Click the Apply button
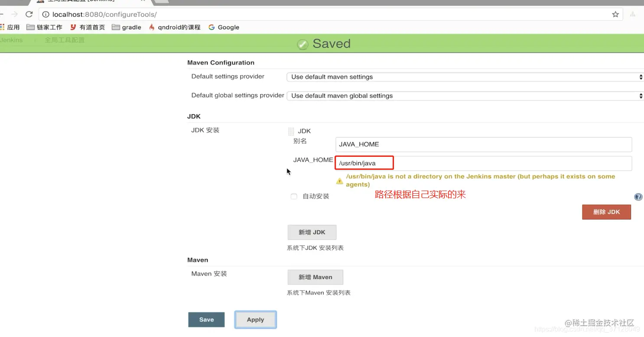Image resolution: width=644 pixels, height=337 pixels. 255,320
